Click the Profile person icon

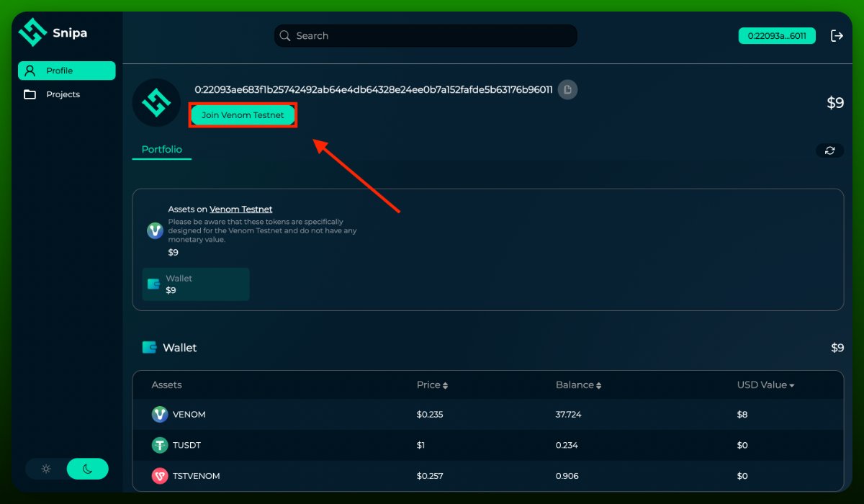click(30, 71)
